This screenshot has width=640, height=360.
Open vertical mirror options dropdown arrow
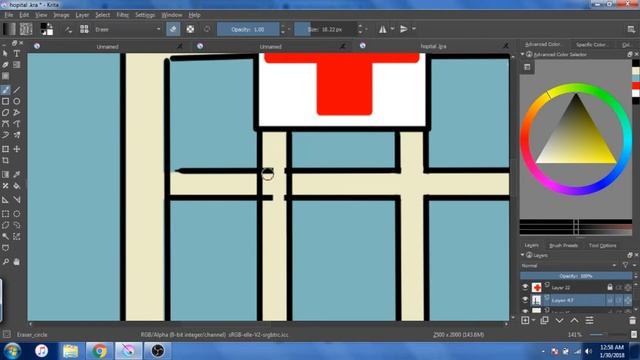414,29
